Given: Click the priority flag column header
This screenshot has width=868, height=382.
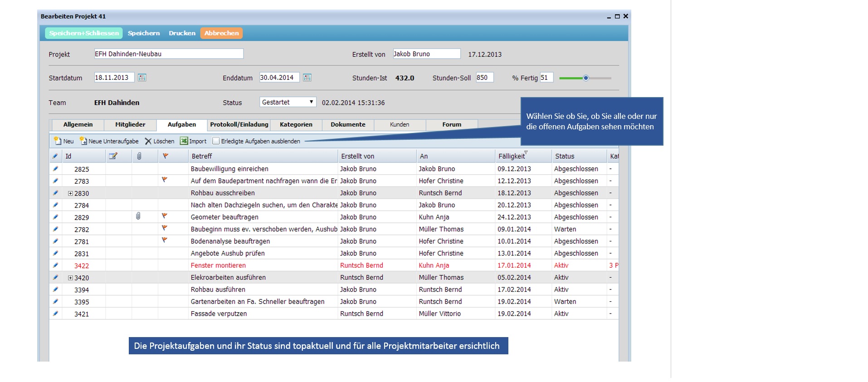Looking at the screenshot, I should pyautogui.click(x=165, y=156).
